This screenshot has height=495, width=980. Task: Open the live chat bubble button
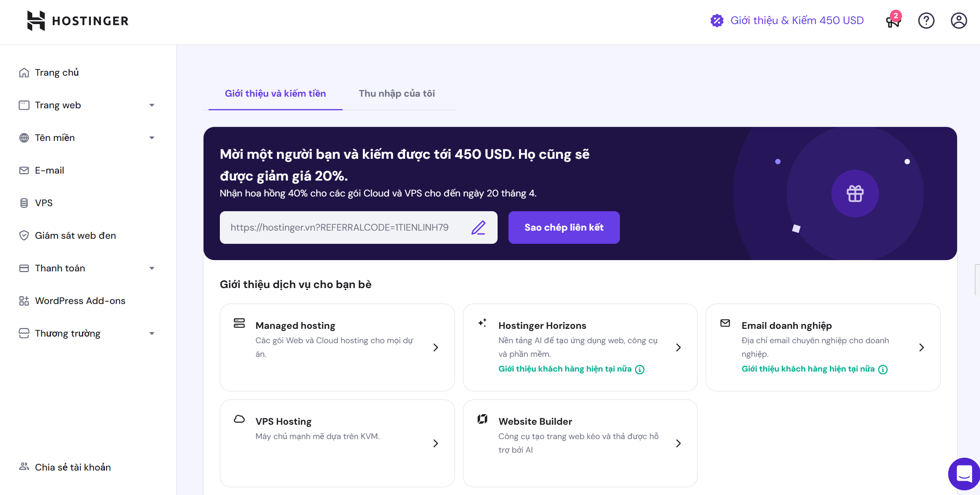(964, 474)
